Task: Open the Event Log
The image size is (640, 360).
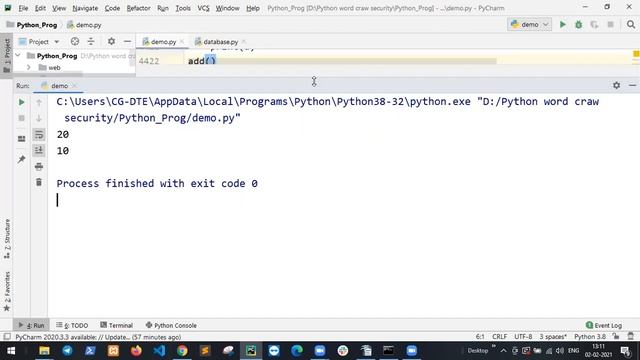Action: point(604,325)
